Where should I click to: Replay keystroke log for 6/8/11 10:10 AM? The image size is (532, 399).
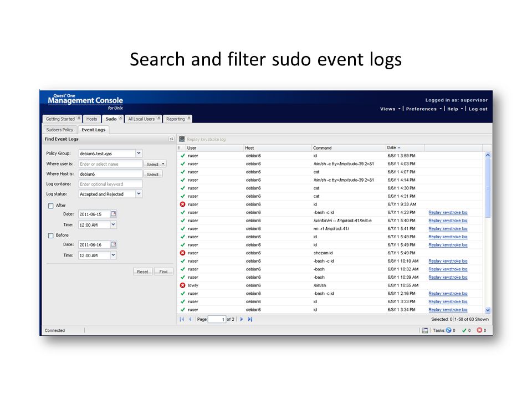(448, 261)
